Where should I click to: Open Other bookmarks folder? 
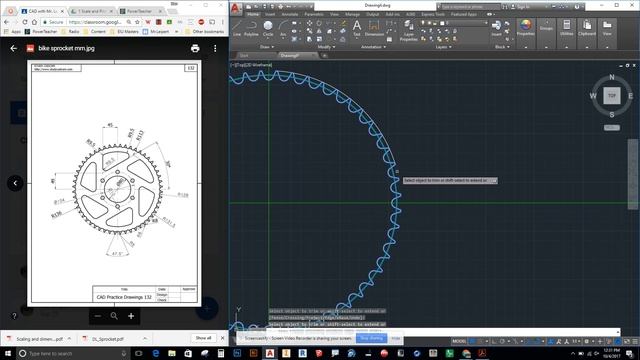[x=204, y=31]
